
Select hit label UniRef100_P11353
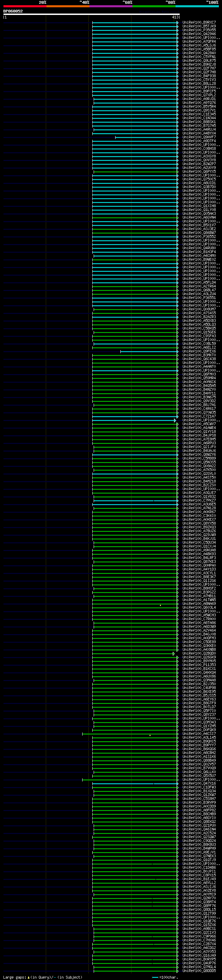click(x=199, y=665)
